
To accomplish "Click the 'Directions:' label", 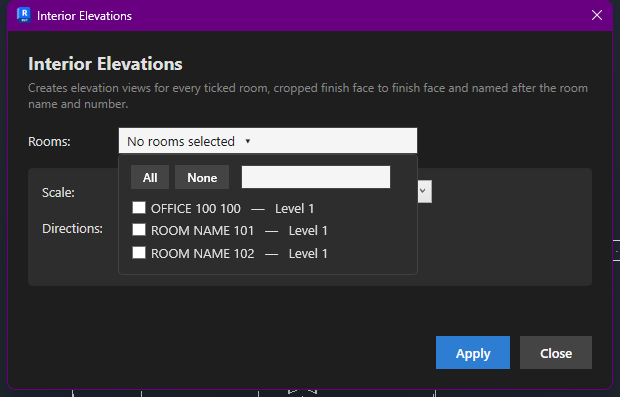I will pyautogui.click(x=72, y=229).
